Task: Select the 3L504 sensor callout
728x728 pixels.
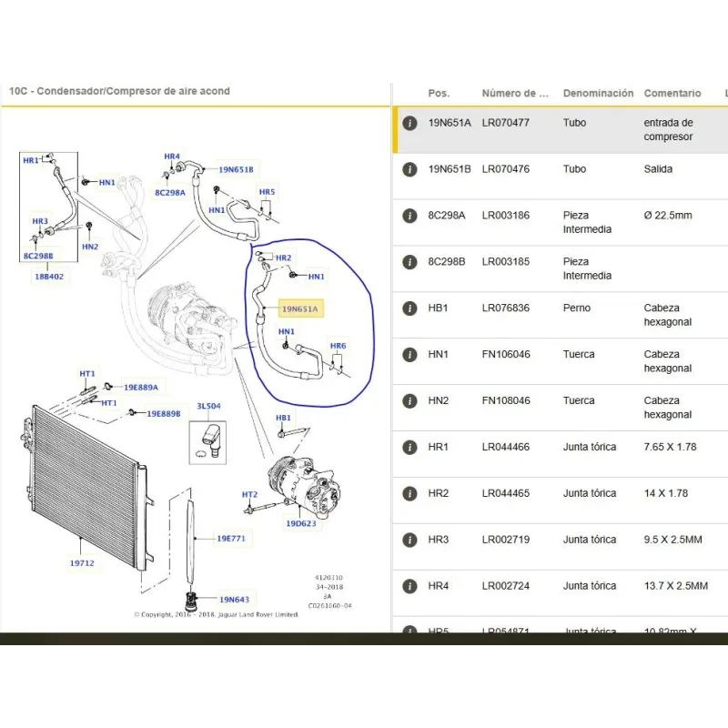Action: point(208,407)
